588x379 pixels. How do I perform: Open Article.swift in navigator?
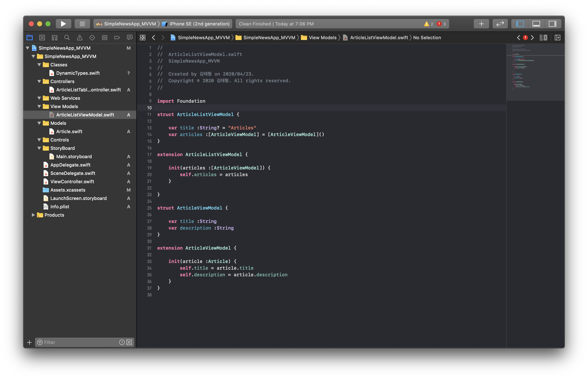click(x=69, y=132)
